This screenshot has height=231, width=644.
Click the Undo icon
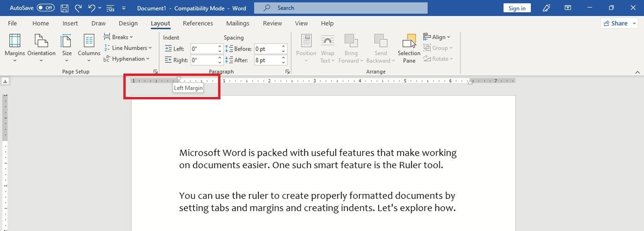pos(92,8)
